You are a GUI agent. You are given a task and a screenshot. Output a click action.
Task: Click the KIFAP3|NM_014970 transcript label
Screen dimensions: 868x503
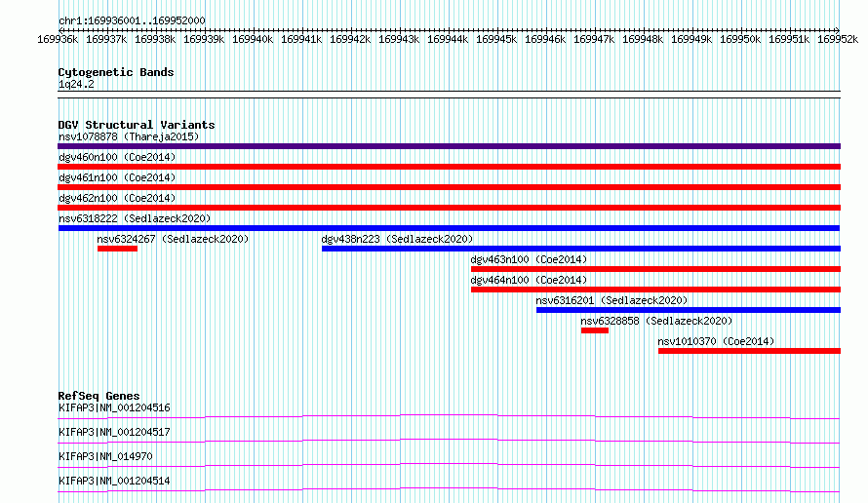[105, 456]
